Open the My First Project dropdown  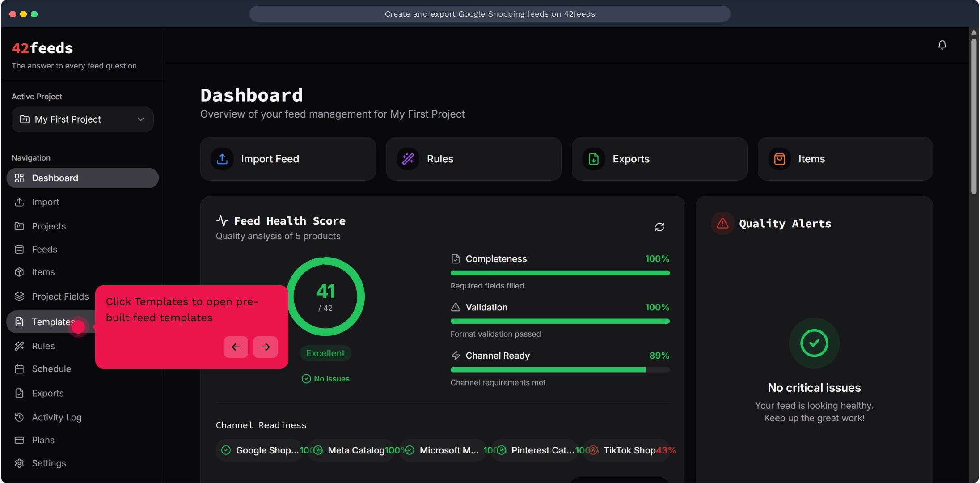[x=82, y=119]
